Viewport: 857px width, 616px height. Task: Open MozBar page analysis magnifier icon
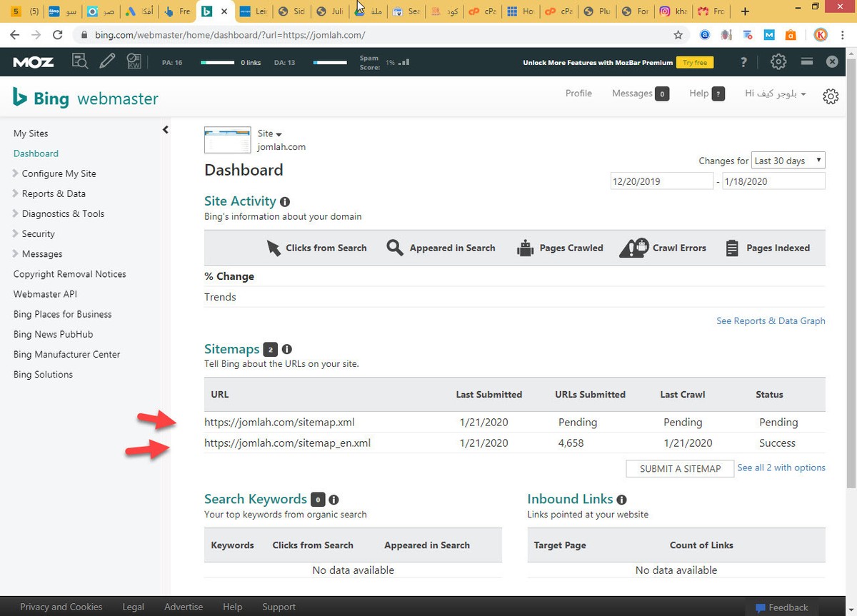tap(80, 62)
